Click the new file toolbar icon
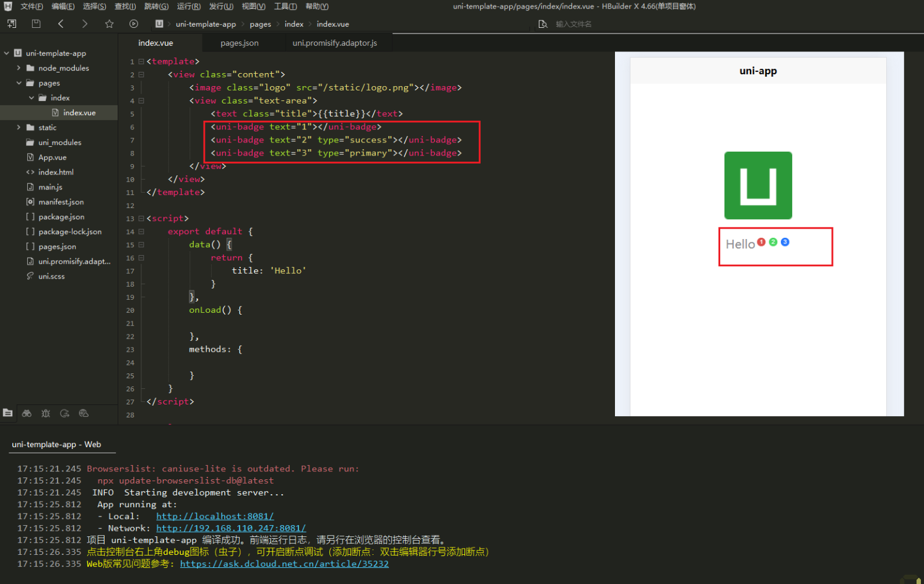The image size is (924, 584). pyautogui.click(x=12, y=24)
